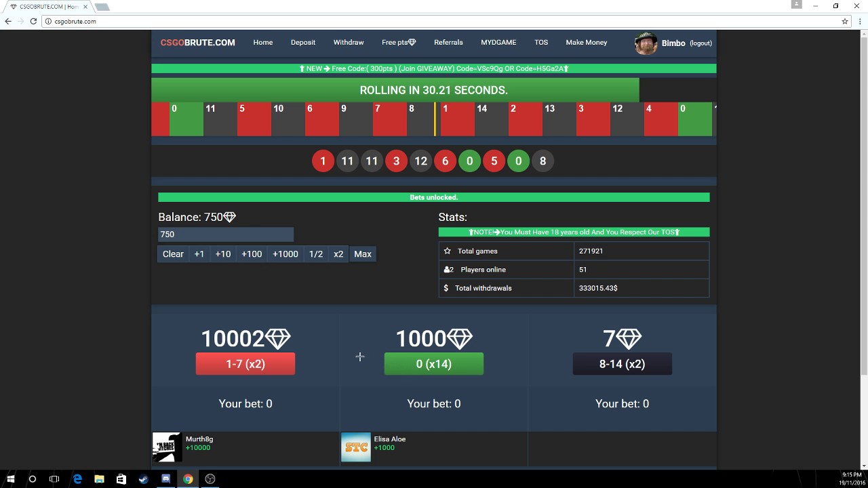Bet on red 1-7 (x2)
The width and height of the screenshot is (868, 488).
click(245, 364)
